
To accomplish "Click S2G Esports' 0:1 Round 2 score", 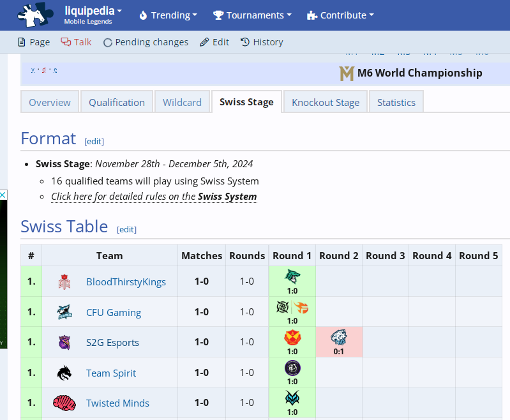I will coord(338,351).
